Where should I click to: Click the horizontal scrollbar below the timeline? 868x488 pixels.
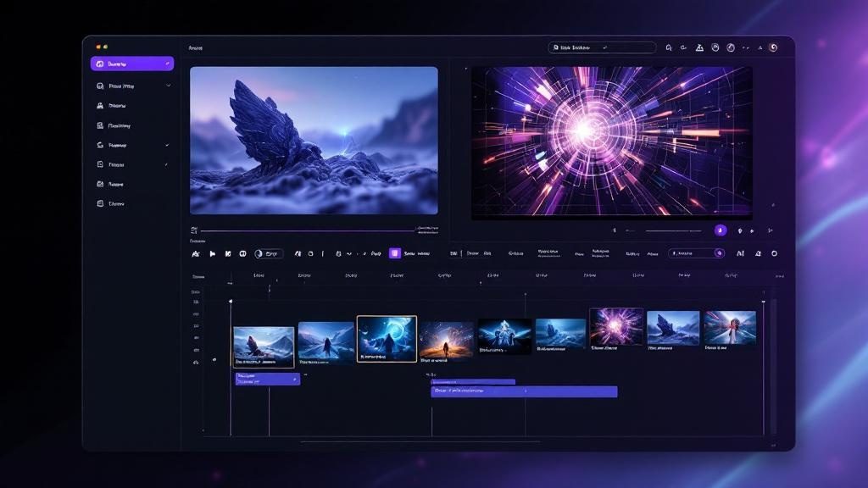pos(420,441)
